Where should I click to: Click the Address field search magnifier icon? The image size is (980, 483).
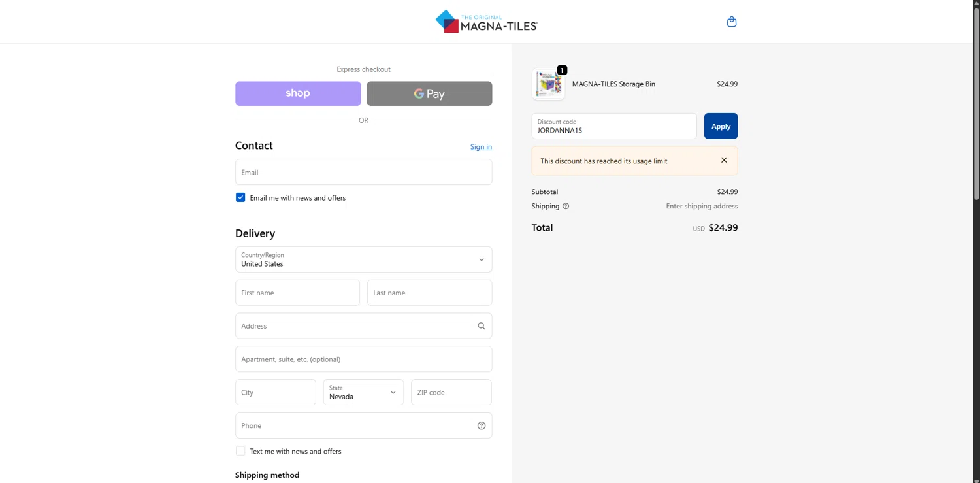[x=482, y=326]
